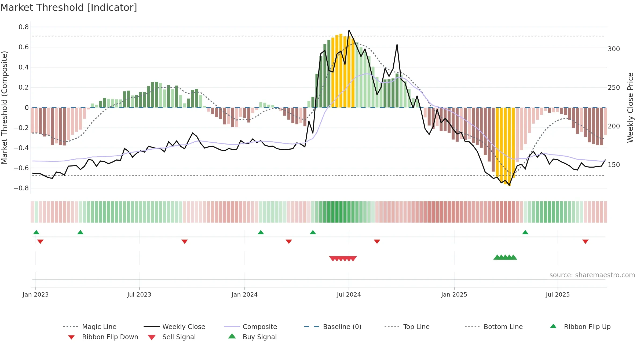Click the green Ribbon Flip Up legend triangle
The height and width of the screenshot is (362, 644).
553,326
